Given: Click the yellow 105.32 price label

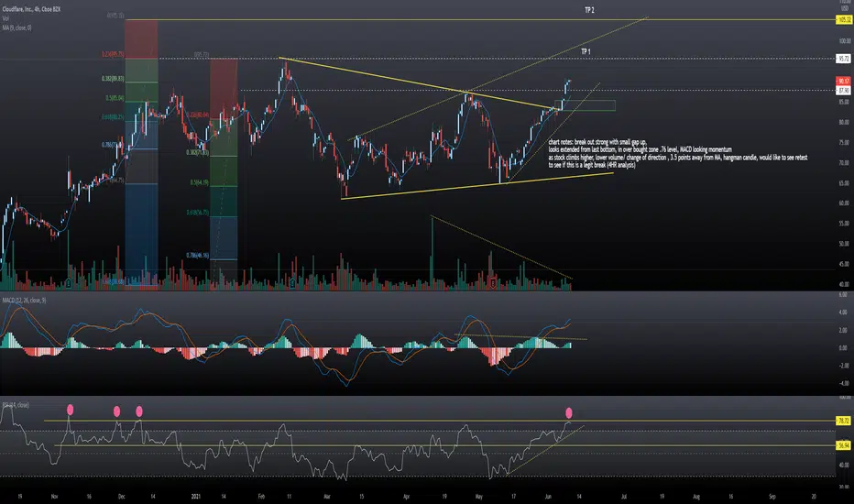Looking at the screenshot, I should [844, 19].
